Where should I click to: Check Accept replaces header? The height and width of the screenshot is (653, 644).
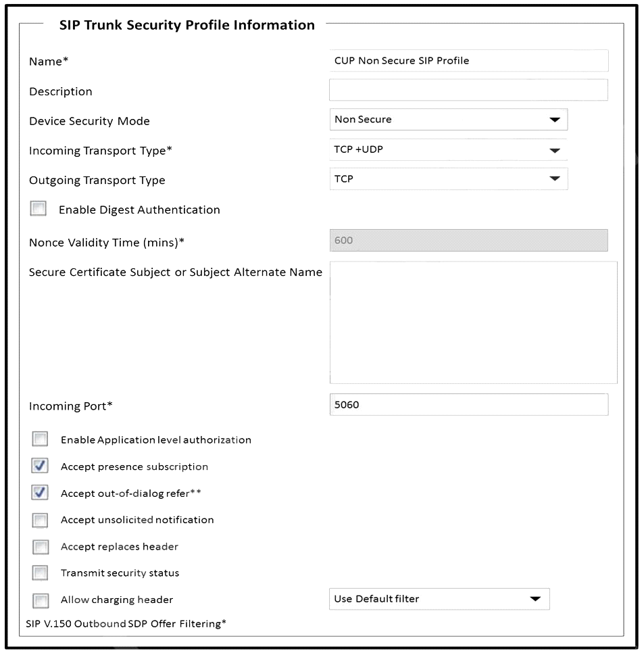point(41,547)
